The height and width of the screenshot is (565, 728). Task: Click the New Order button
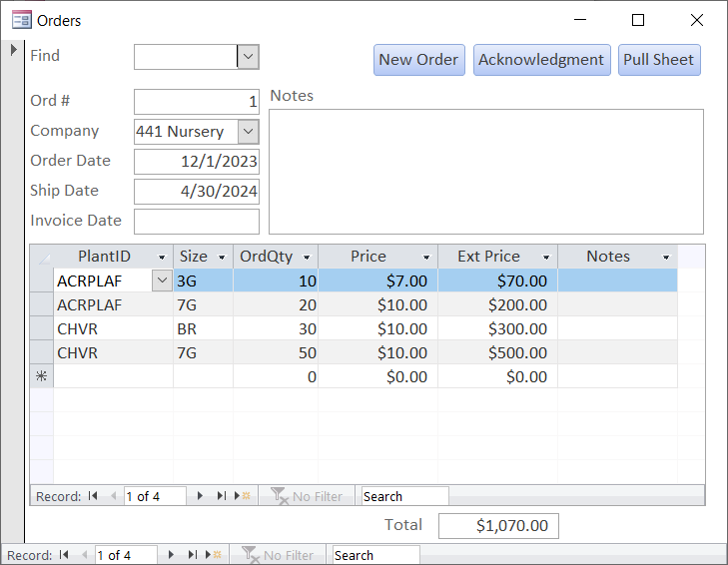coord(418,60)
